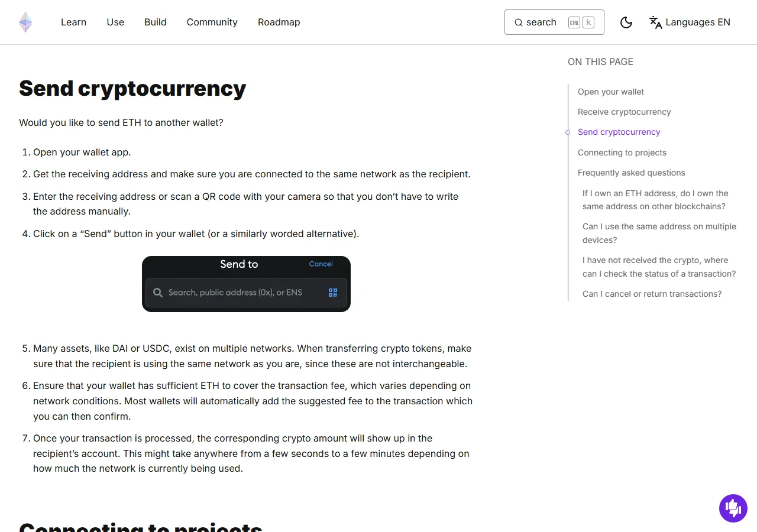
Task: Open the Languages EN selector
Action: pos(690,22)
